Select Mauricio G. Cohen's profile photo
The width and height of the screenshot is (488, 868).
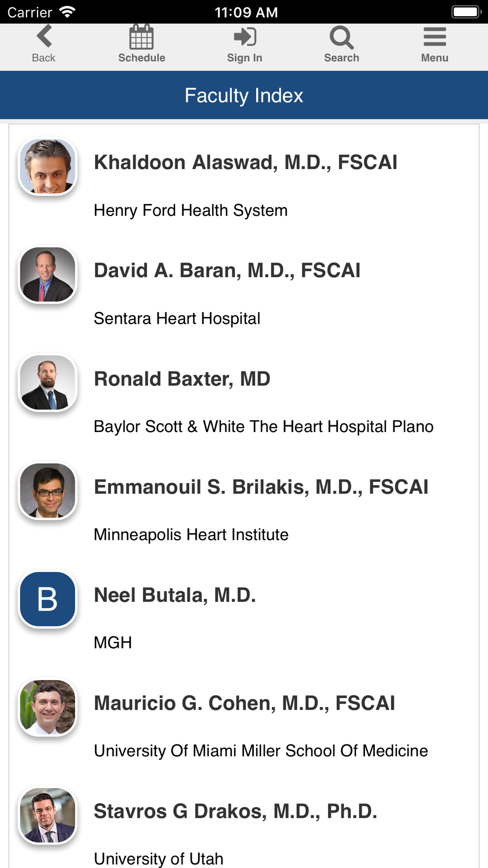[48, 707]
